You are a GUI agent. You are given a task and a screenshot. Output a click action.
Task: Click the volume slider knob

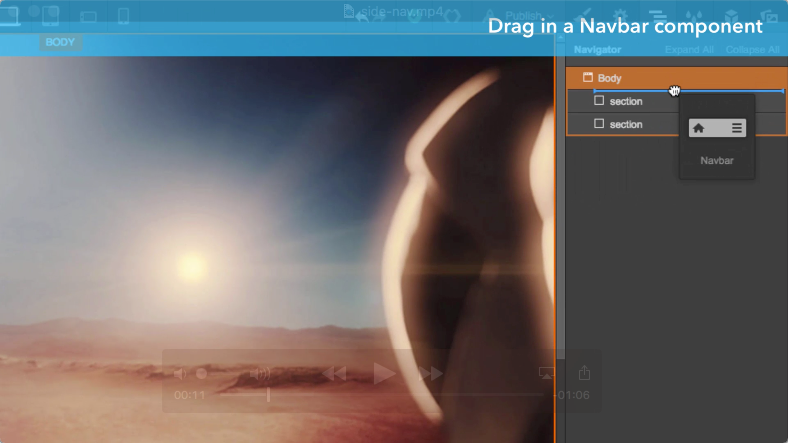coord(202,374)
